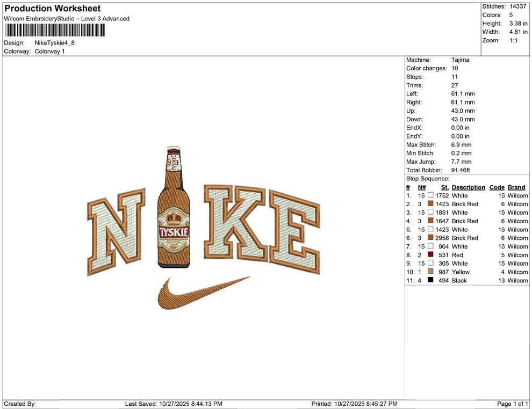This screenshot has height=409, width=532.
Task: Click the yellow swatch in stop 10
Action: point(430,272)
